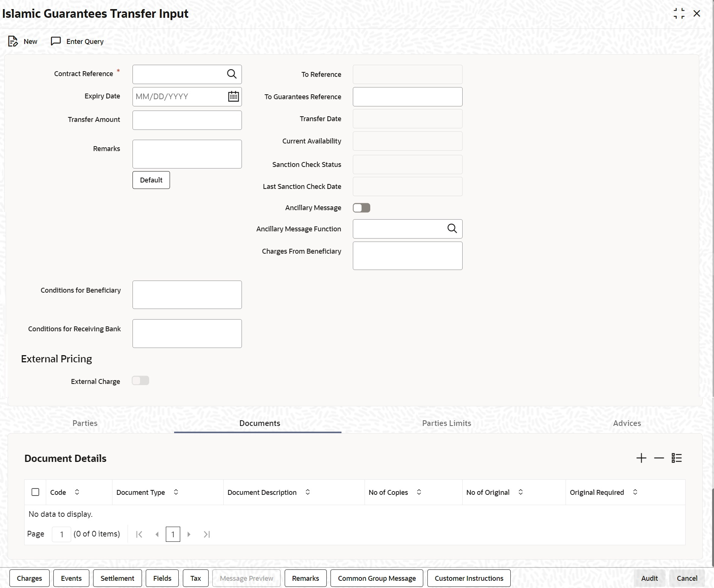This screenshot has width=714, height=588.
Task: Click the New record icon
Action: [13, 41]
